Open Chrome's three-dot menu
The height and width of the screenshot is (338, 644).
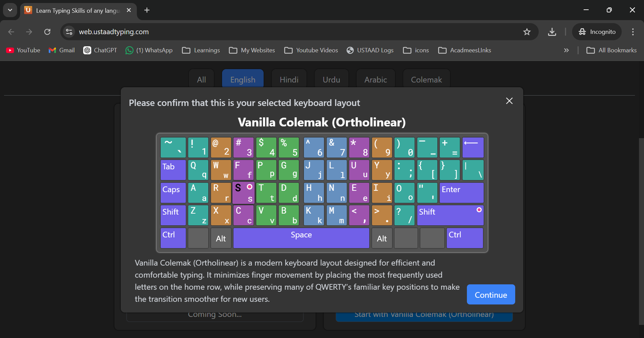[x=633, y=32]
